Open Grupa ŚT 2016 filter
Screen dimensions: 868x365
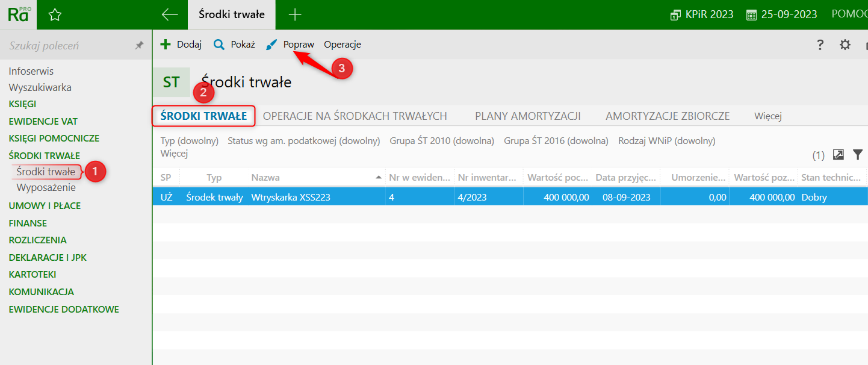pyautogui.click(x=556, y=141)
